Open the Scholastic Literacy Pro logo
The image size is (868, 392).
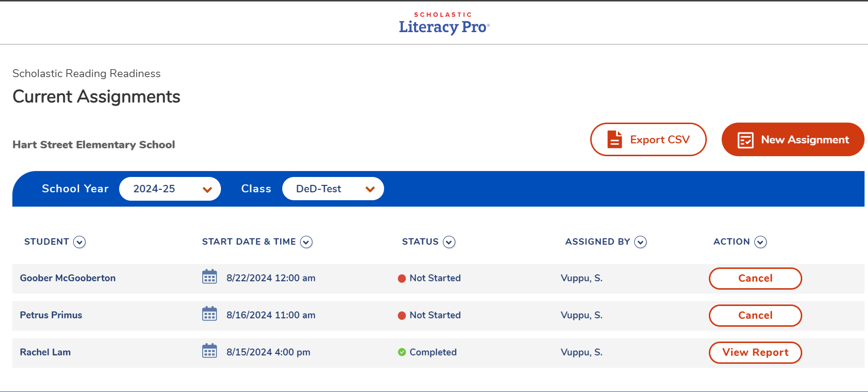pos(444,23)
